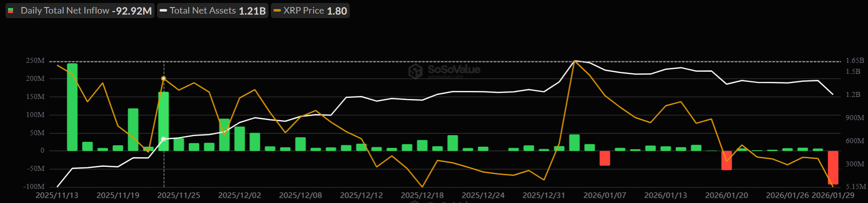Image resolution: width=868 pixels, height=203 pixels.
Task: Click the 250M left axis label
Action: [x=35, y=61]
